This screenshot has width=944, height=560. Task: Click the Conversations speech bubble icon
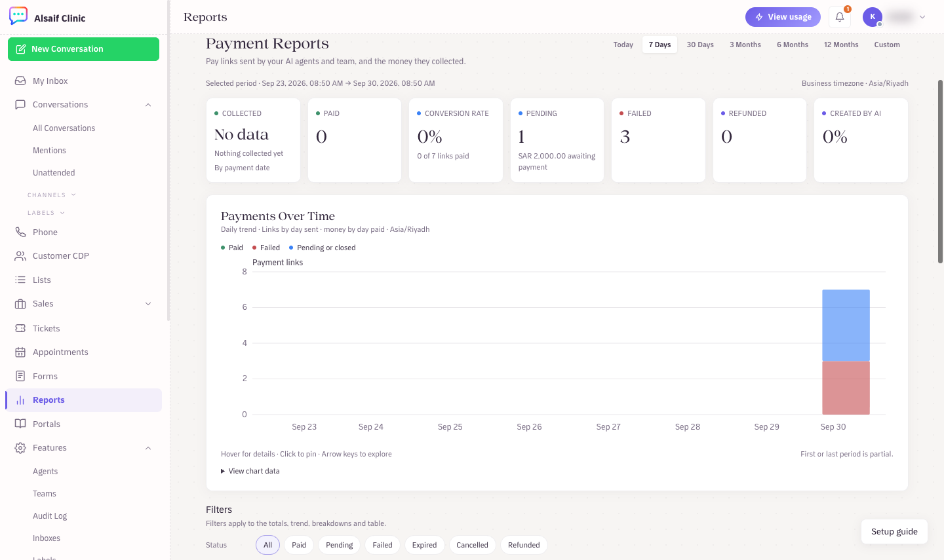pyautogui.click(x=20, y=104)
